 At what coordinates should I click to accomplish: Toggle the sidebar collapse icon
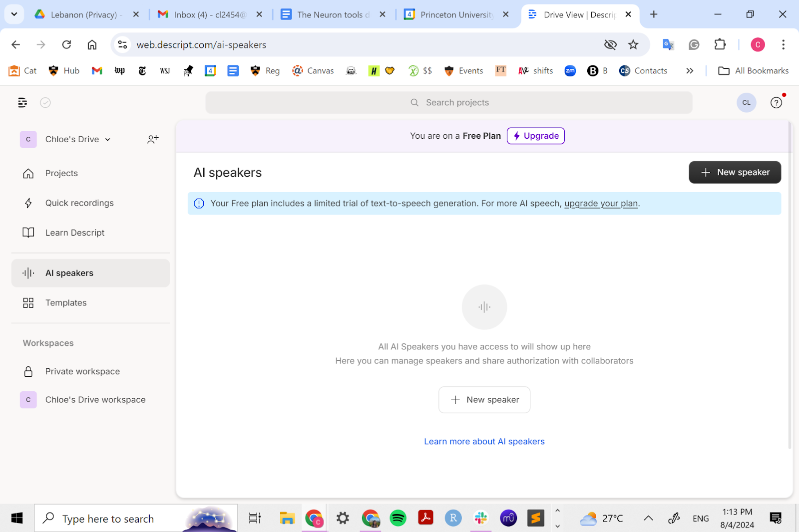point(22,102)
